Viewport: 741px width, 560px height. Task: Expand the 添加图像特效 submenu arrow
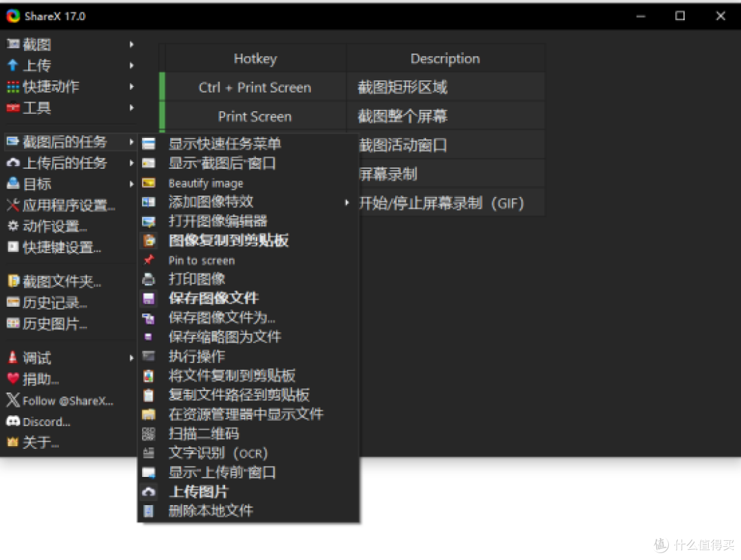pyautogui.click(x=347, y=202)
